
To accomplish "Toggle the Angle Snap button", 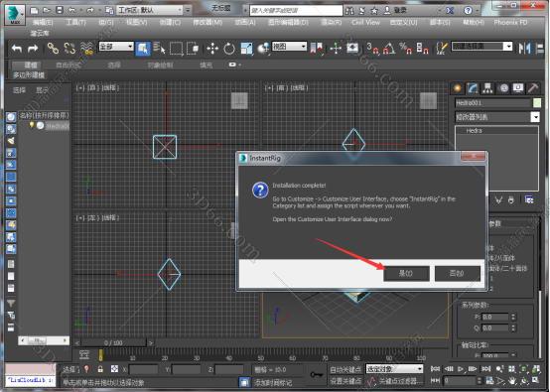I will click(x=389, y=49).
